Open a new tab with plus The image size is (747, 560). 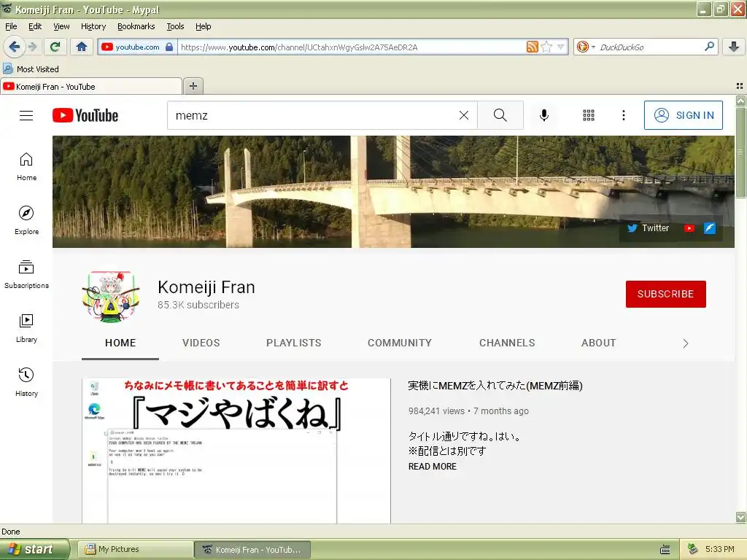point(193,86)
